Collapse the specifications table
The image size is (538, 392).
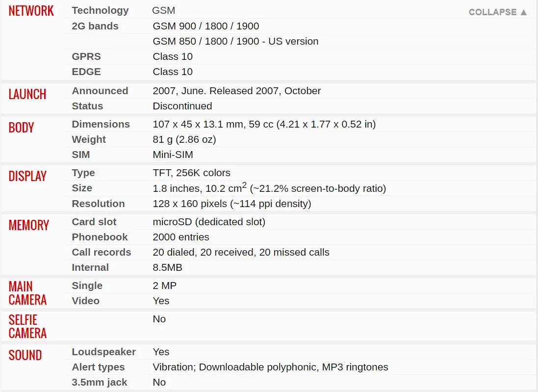coord(497,12)
